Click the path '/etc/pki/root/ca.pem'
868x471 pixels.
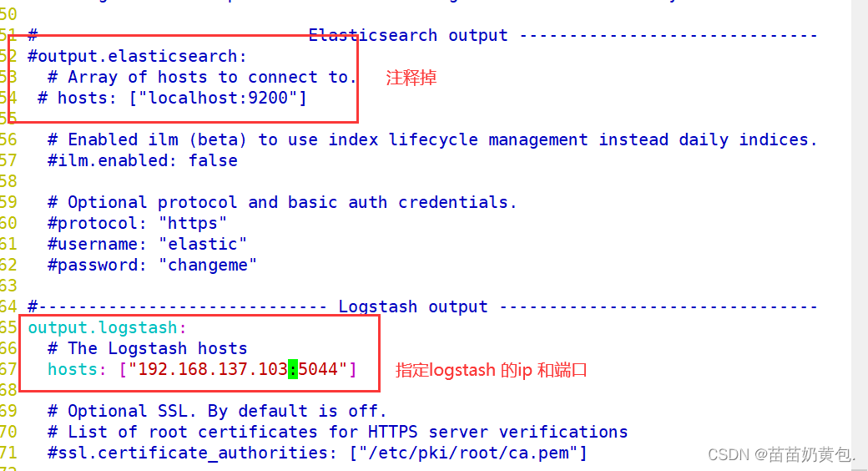(468, 453)
